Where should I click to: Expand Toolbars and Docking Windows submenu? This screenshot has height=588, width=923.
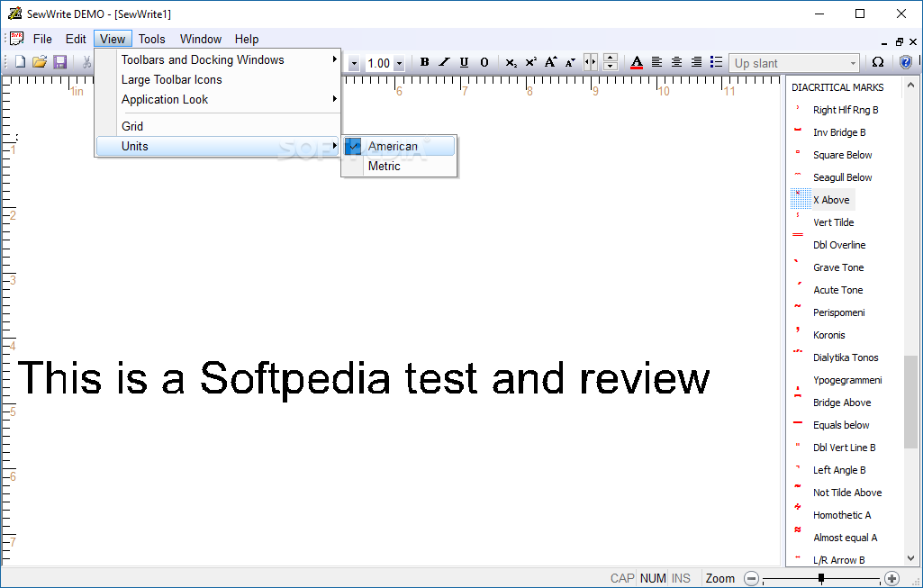(x=218, y=59)
